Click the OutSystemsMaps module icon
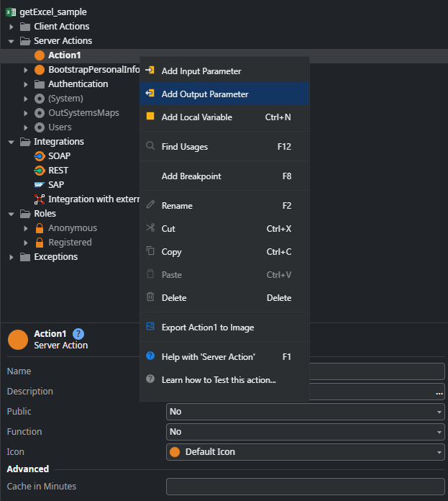448x501 pixels. pos(40,113)
